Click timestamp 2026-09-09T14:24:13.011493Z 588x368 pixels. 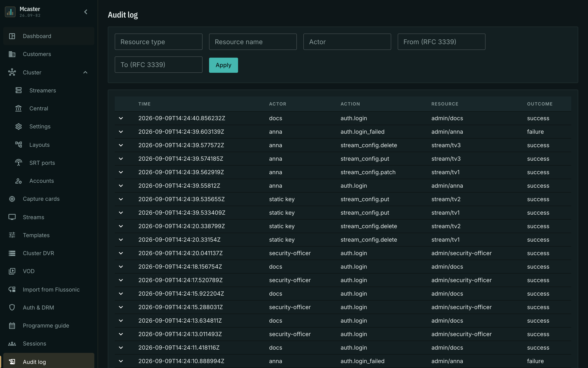[x=180, y=334]
